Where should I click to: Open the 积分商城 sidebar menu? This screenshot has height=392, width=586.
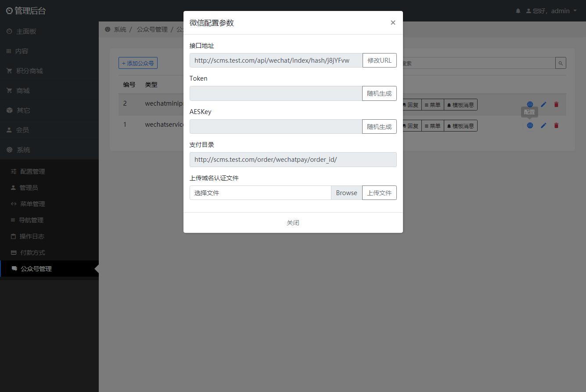[49, 71]
